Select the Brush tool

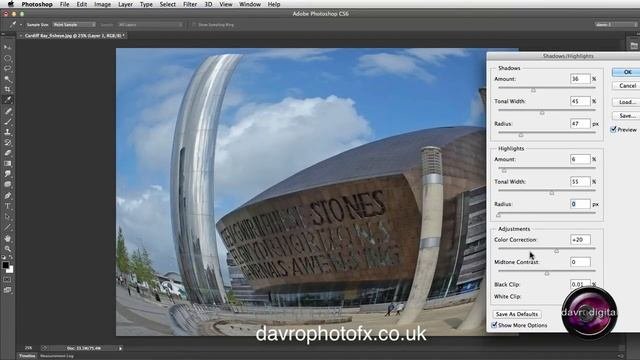(7, 122)
